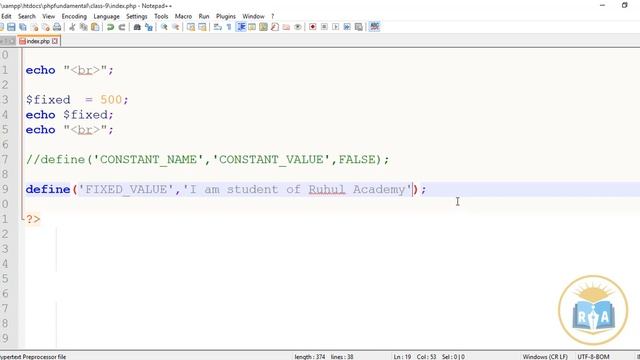Click the Save All toolbar icon
The image size is (640, 360).
click(x=23, y=27)
